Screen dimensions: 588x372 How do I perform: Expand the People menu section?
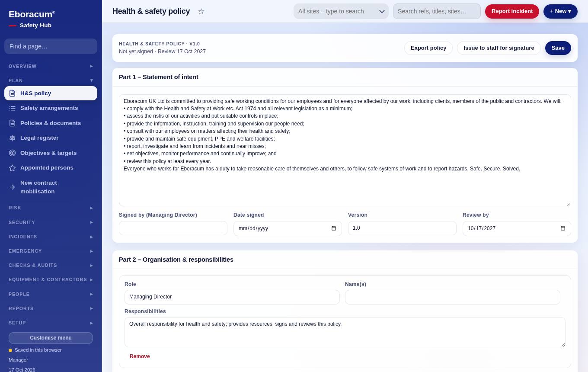pyautogui.click(x=51, y=294)
